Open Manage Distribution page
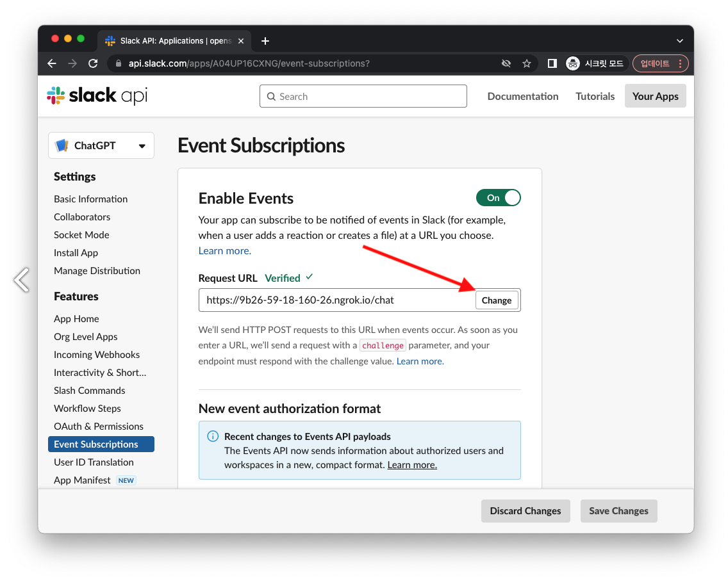 pos(97,271)
